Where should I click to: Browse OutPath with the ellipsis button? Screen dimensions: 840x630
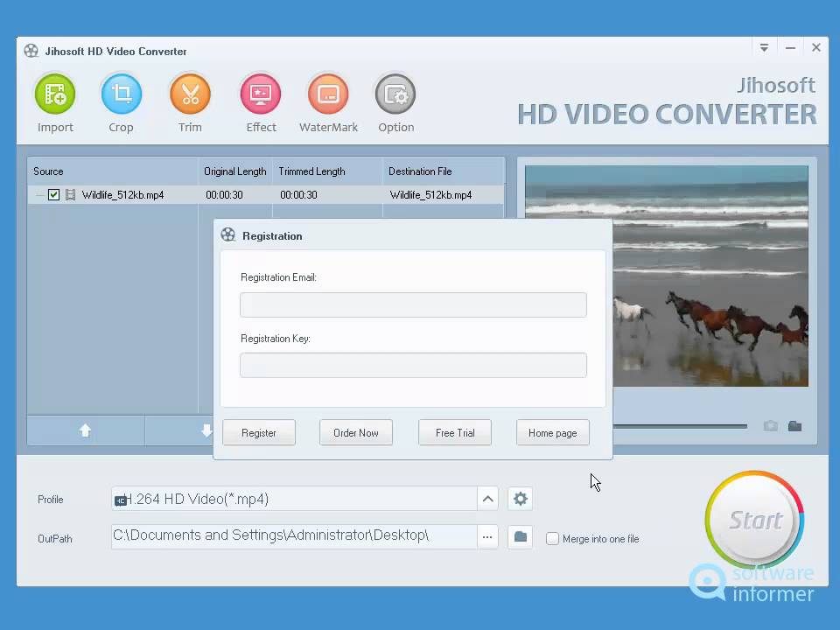click(x=487, y=536)
